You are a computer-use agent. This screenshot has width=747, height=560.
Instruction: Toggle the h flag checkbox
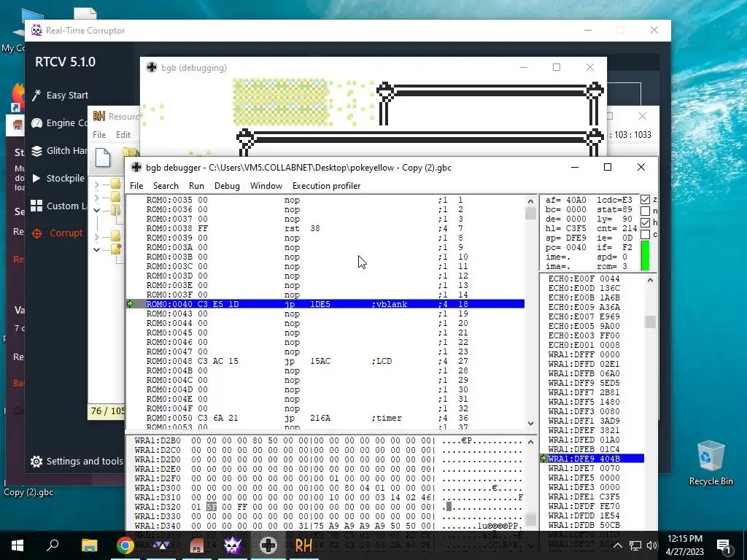point(645,222)
